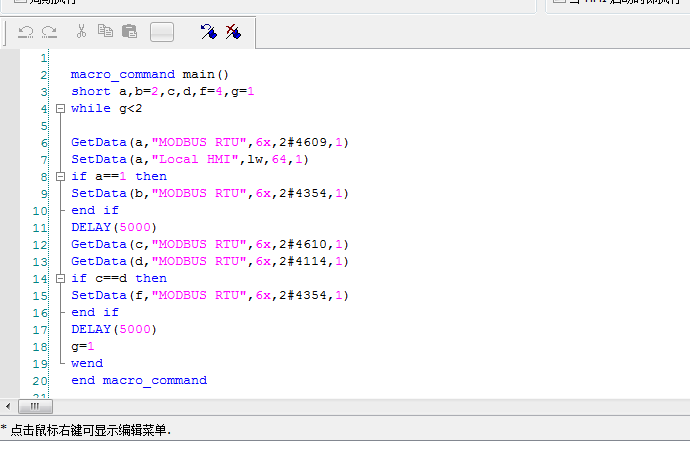This screenshot has height=459, width=690.
Task: Click line number 19 in the gutter
Action: point(40,364)
